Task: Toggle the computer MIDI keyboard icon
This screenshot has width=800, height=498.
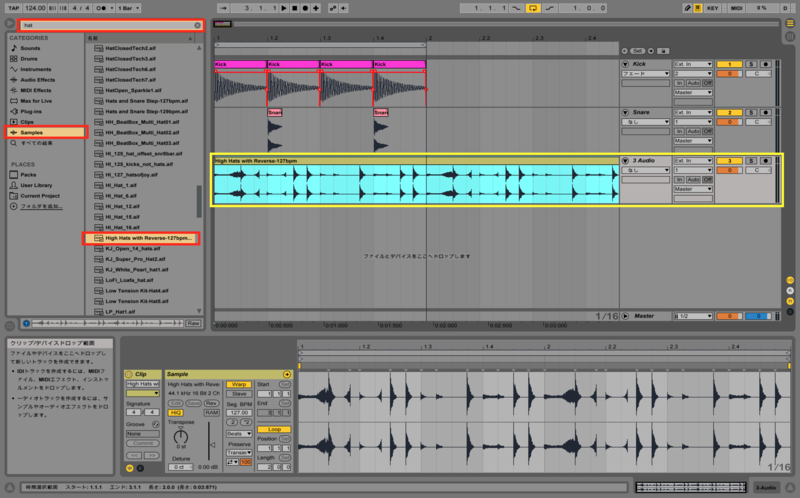Action: pos(697,8)
